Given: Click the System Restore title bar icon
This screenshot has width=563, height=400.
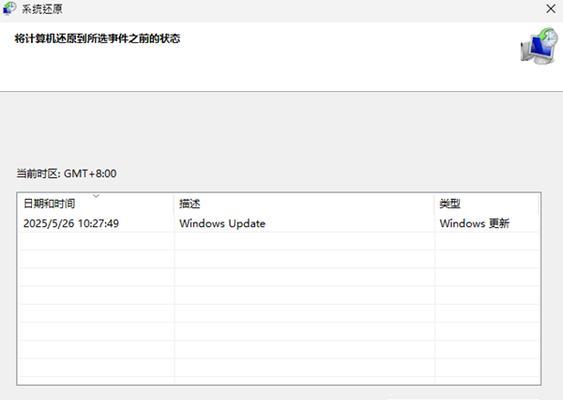Looking at the screenshot, I should pyautogui.click(x=9, y=8).
